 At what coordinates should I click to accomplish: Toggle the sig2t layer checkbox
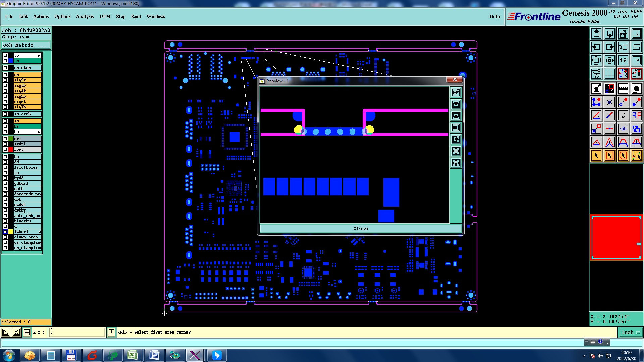(5, 80)
